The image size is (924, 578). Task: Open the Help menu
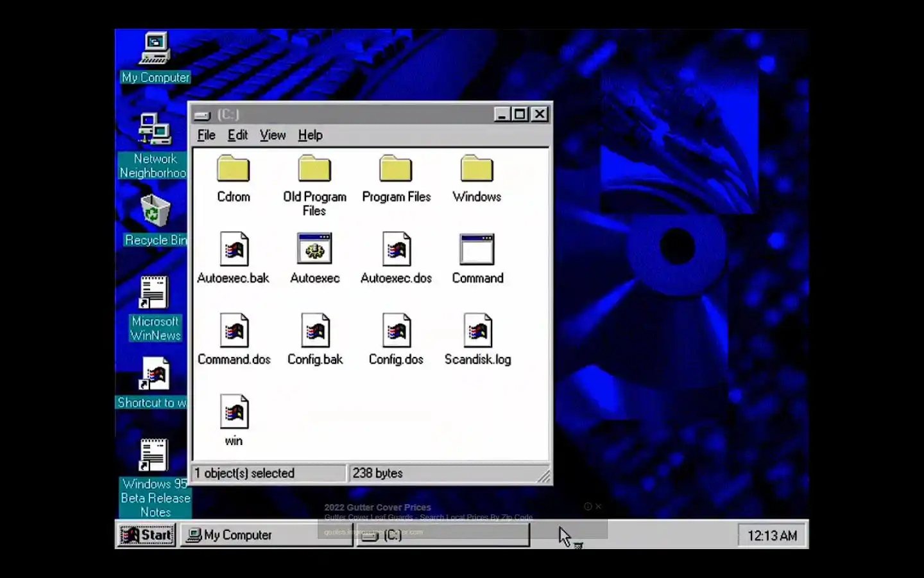(310, 135)
